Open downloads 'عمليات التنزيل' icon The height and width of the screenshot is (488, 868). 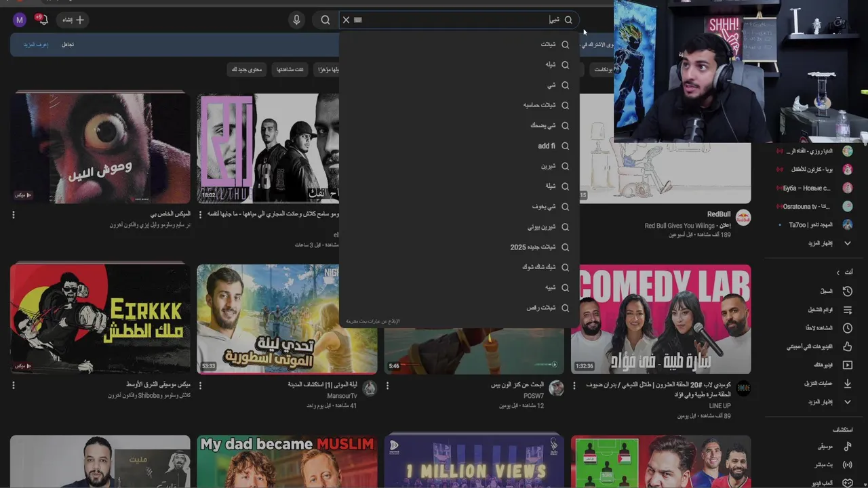847,384
